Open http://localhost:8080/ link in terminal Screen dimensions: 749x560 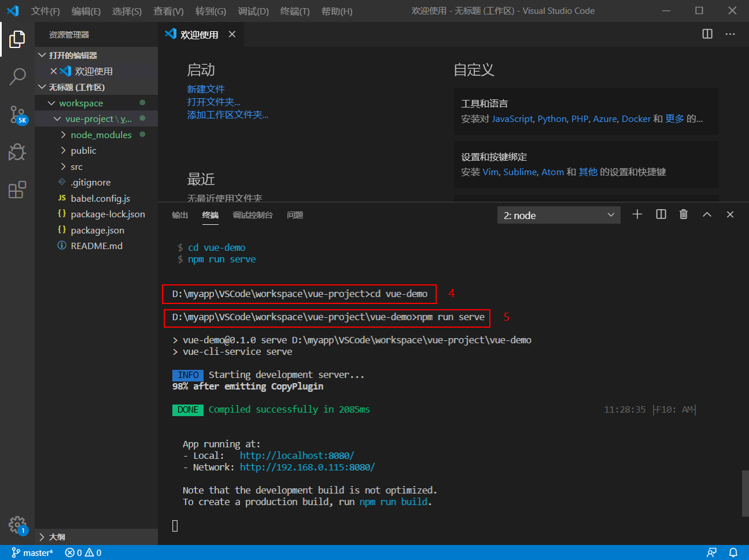[297, 455]
